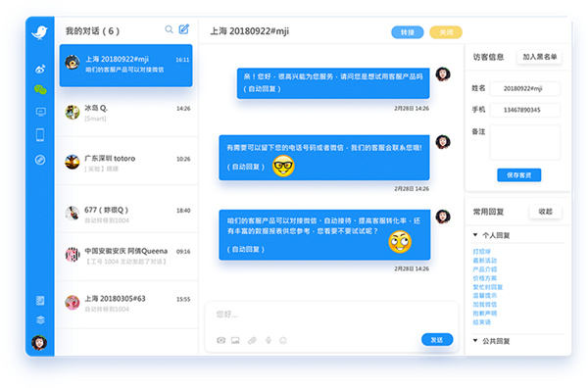Select the 冰岛 Q. conversation

127,113
